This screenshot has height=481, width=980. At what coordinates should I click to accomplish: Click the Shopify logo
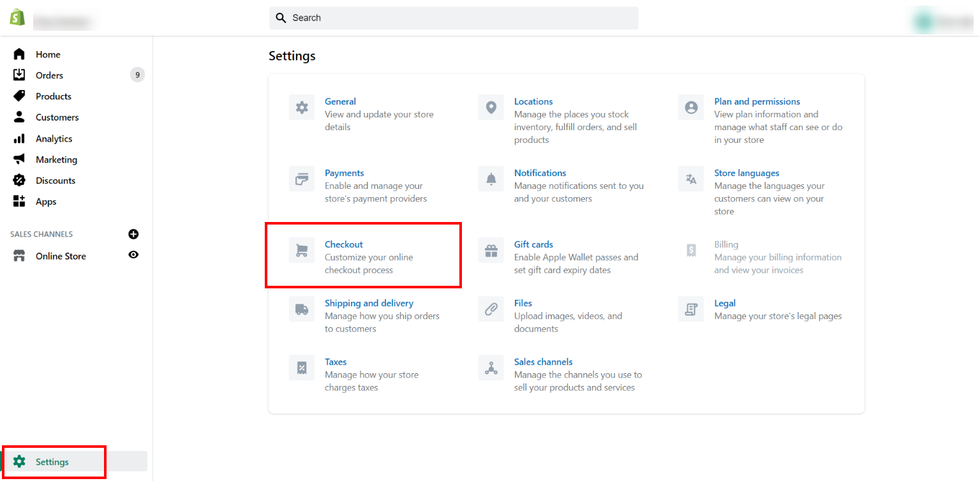coord(17,16)
